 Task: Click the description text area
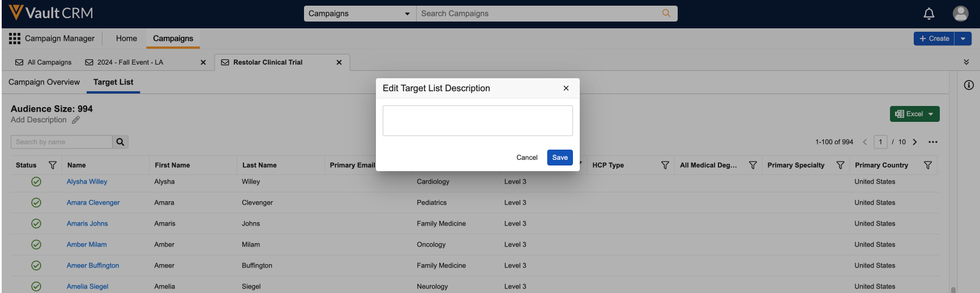(x=477, y=121)
